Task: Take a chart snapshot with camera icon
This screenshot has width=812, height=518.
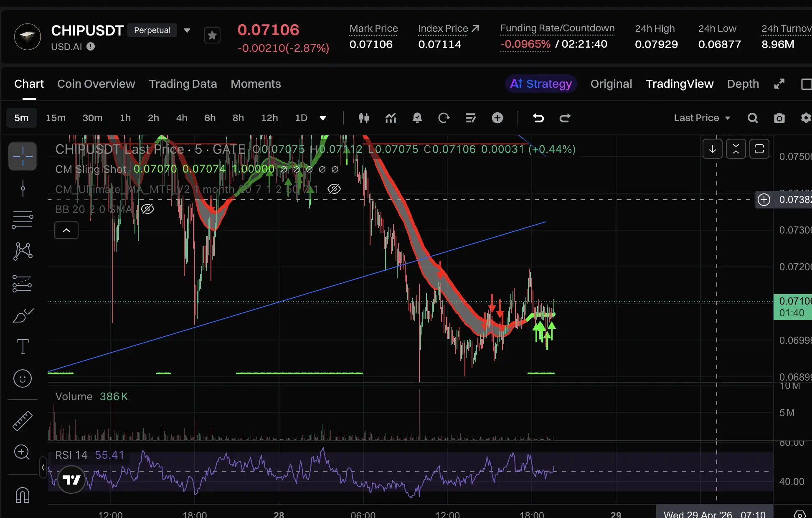Action: point(779,118)
